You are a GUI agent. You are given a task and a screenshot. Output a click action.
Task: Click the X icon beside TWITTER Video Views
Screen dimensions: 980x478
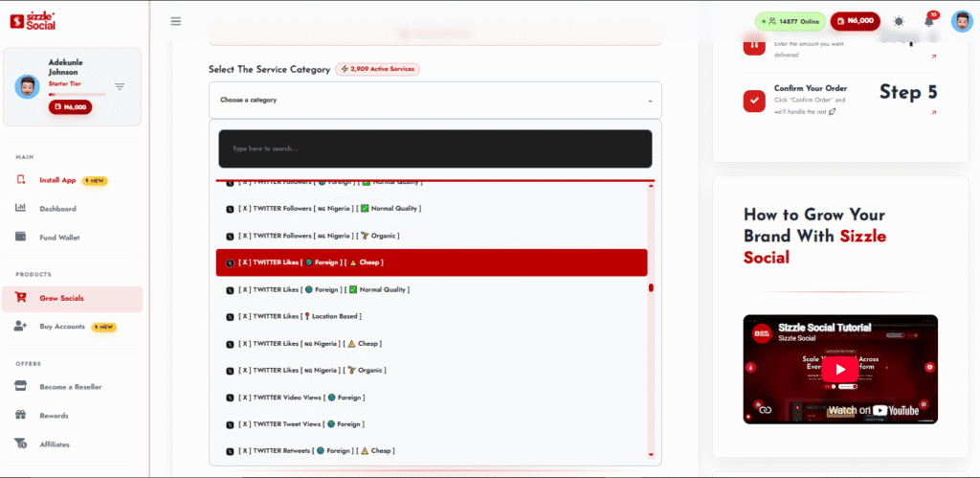pos(230,398)
